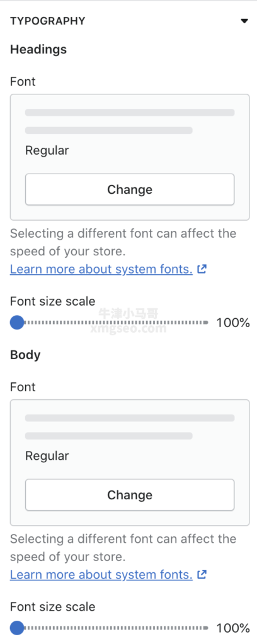
Task: Click external link icon under Headings
Action: pyautogui.click(x=202, y=269)
